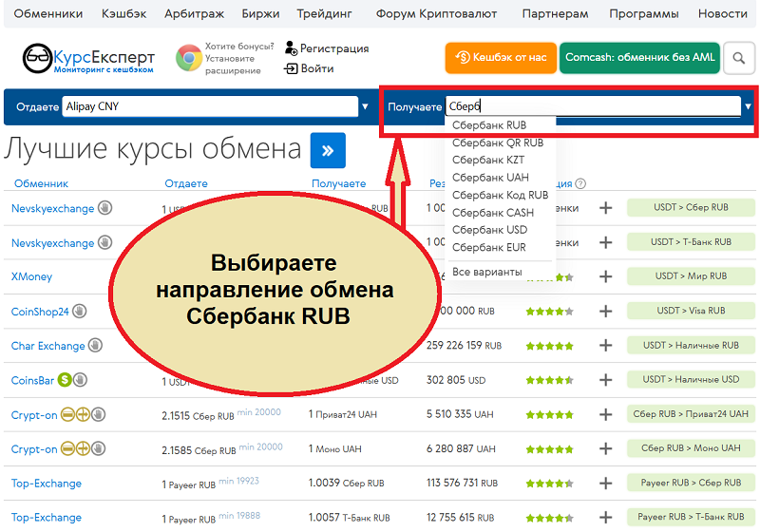Open the first Top-Exchange link
Viewport: 760px width, 532px height.
pyautogui.click(x=47, y=483)
